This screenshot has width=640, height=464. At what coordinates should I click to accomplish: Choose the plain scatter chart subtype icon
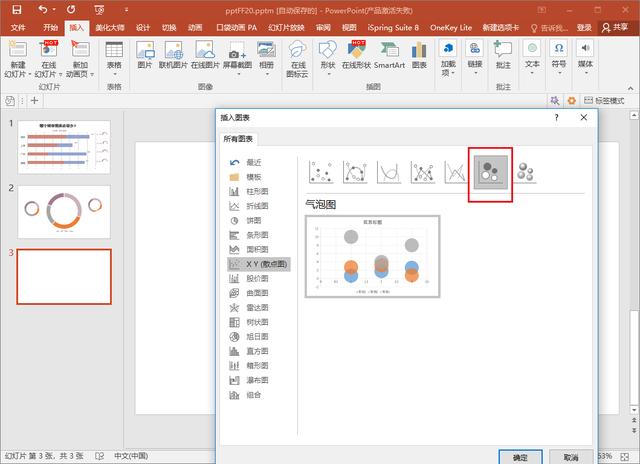coord(321,172)
